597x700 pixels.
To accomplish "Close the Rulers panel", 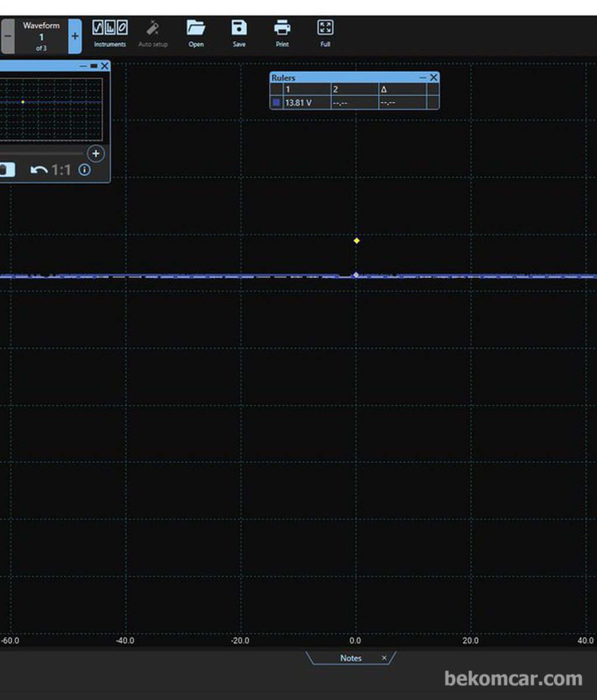I will pyautogui.click(x=434, y=78).
